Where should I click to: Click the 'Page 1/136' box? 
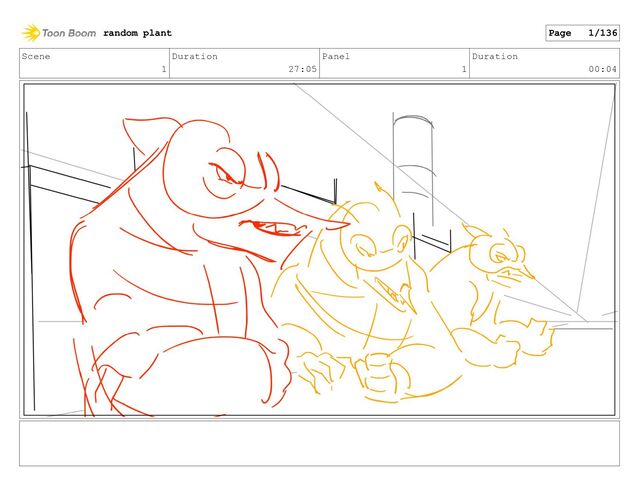582,33
